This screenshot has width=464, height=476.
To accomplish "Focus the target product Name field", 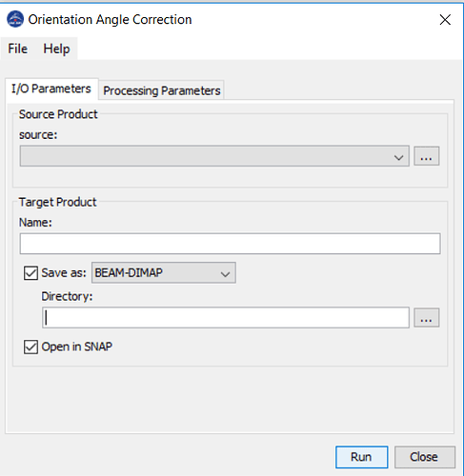I will 230,244.
